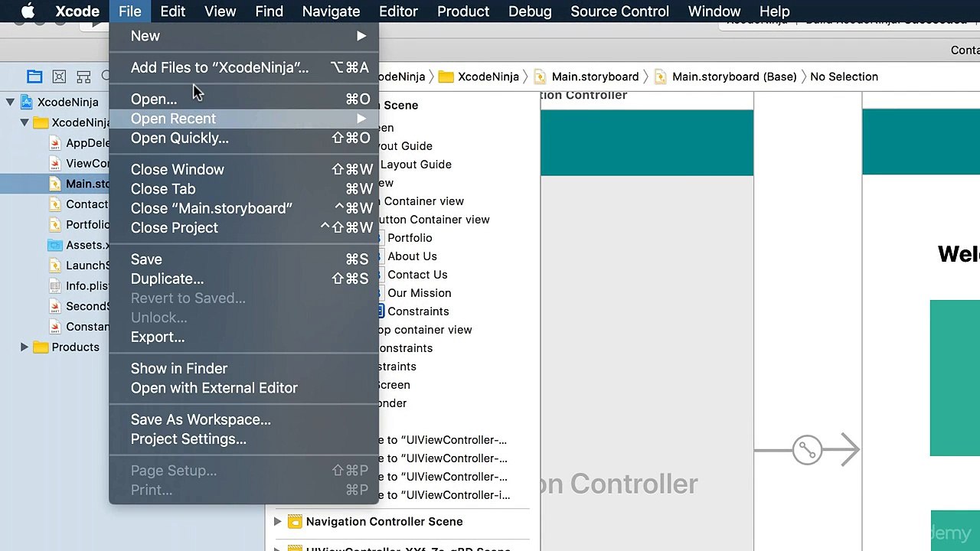The width and height of the screenshot is (980, 551).
Task: Choose Save from the File menu
Action: [244, 259]
